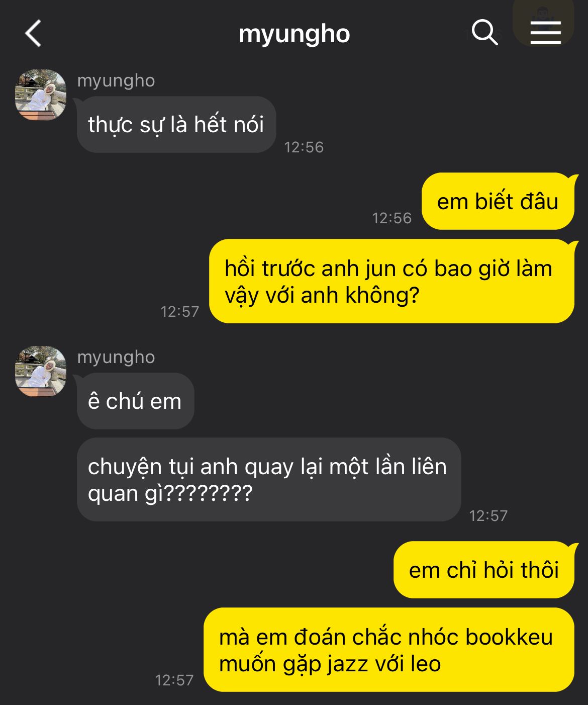Image resolution: width=588 pixels, height=705 pixels.
Task: Tap the myungho sender name above 'ê chú em'
Action: 116,357
